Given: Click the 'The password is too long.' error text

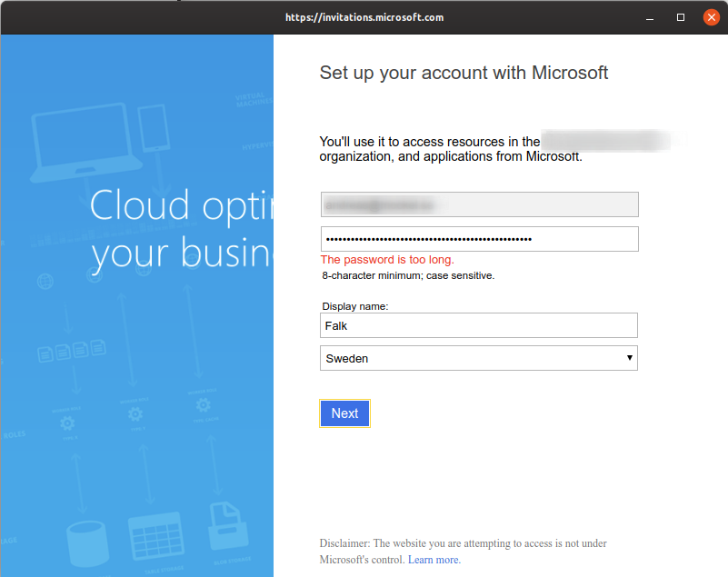Looking at the screenshot, I should pos(387,260).
